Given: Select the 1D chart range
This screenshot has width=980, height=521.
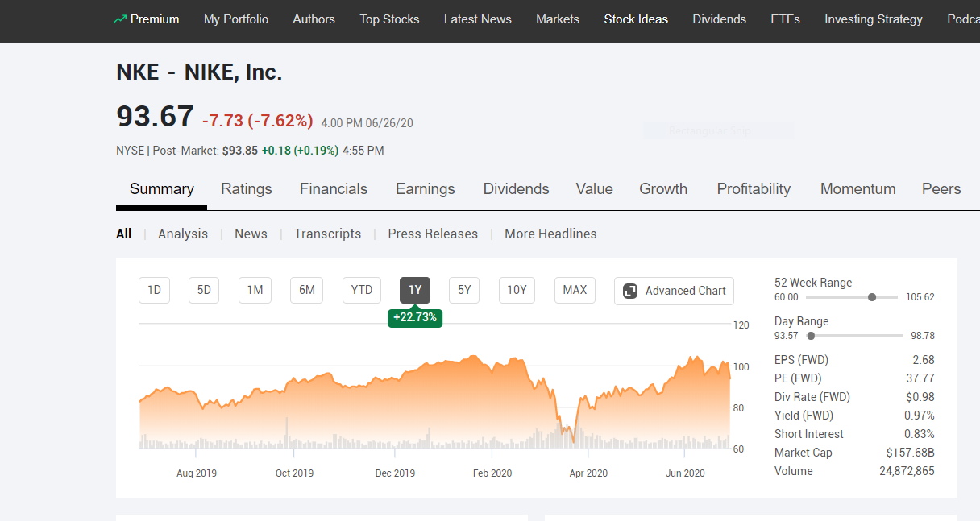Looking at the screenshot, I should [155, 290].
